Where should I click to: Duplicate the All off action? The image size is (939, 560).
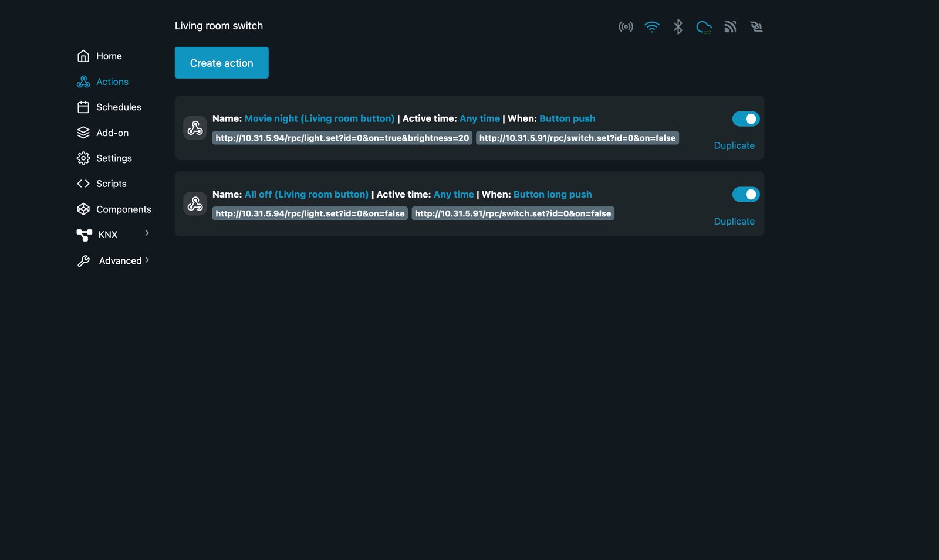pyautogui.click(x=734, y=221)
